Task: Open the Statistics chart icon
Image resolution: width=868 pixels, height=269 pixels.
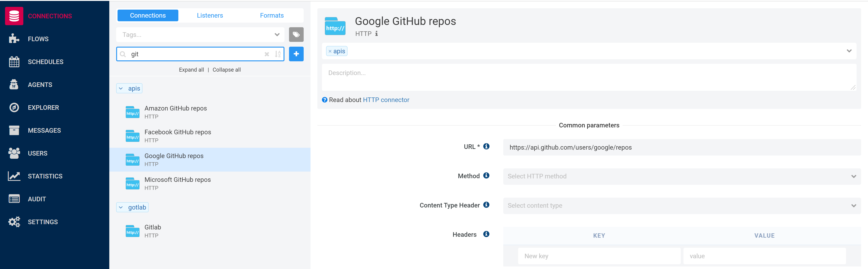Action: click(14, 176)
